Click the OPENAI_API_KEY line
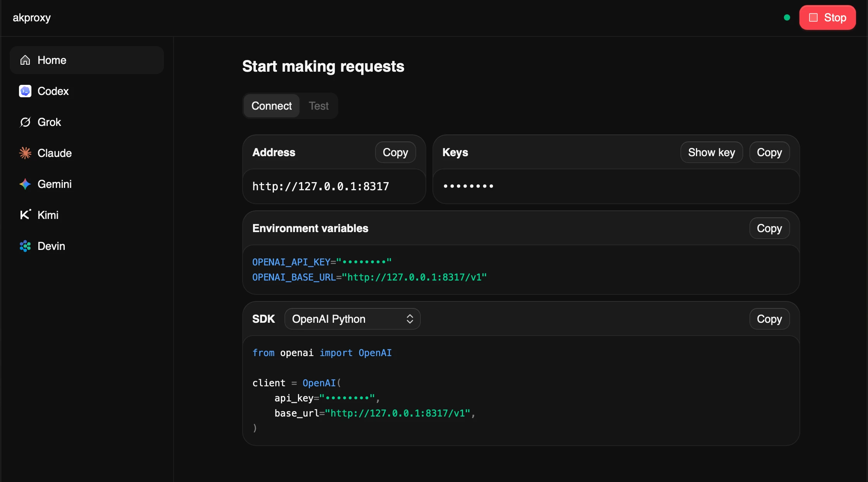 click(322, 262)
